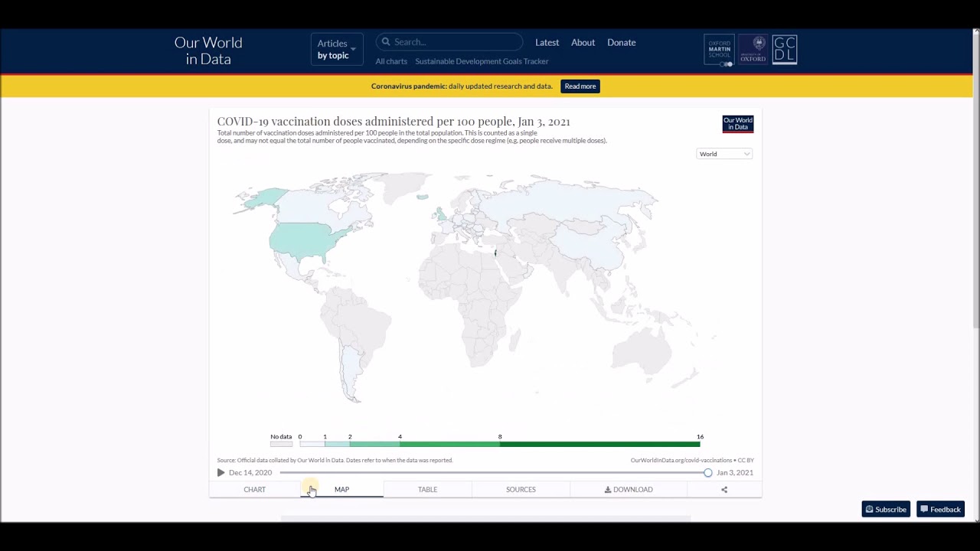Click the Read more button in banner

(x=580, y=86)
